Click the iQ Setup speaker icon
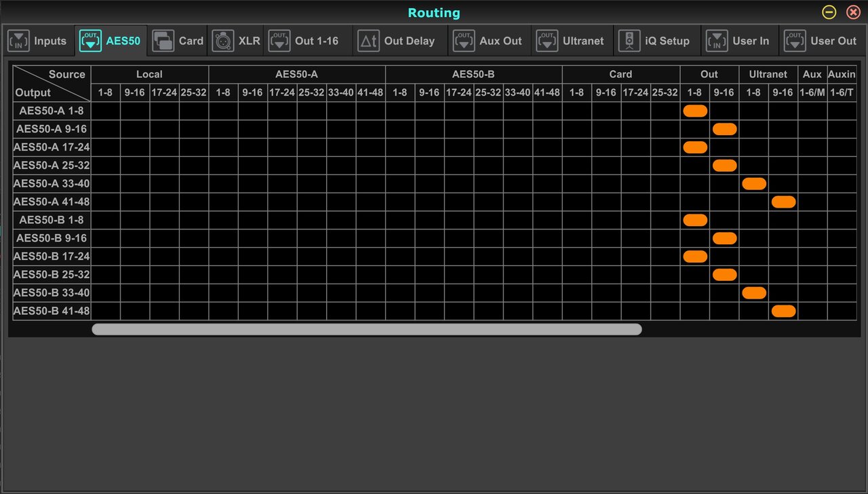868x494 pixels. pyautogui.click(x=629, y=41)
